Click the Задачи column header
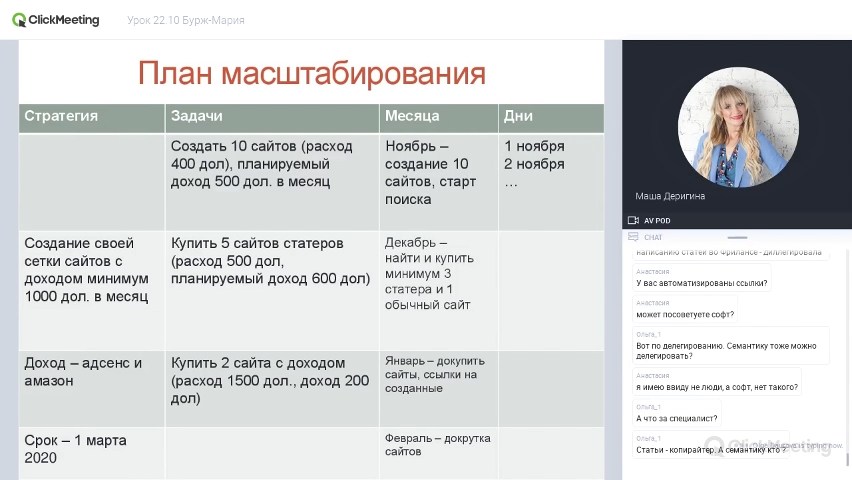 point(272,118)
